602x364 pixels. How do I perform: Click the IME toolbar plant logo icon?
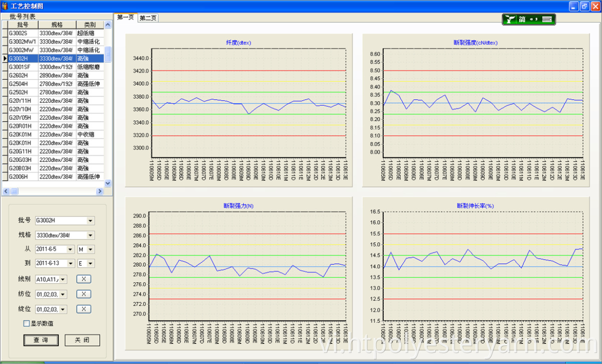pos(510,19)
